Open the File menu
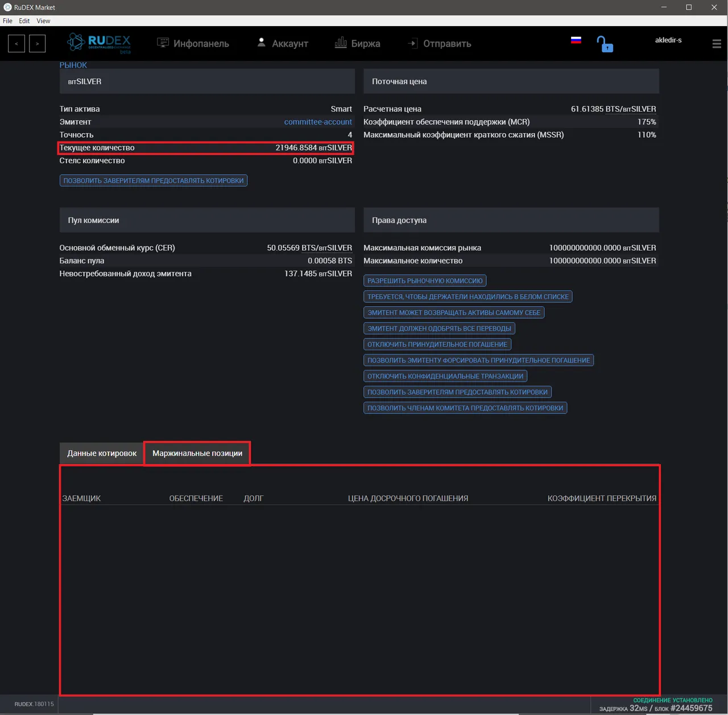The image size is (728, 715). point(7,21)
